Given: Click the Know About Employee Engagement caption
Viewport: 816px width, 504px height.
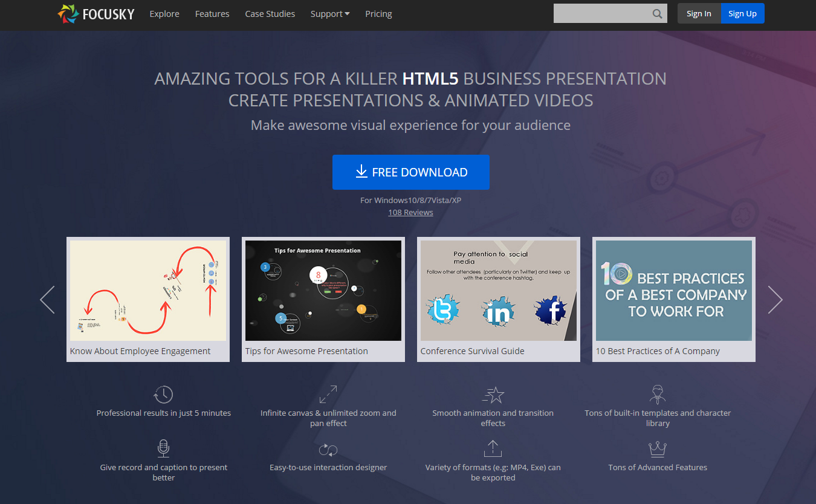Looking at the screenshot, I should [x=140, y=351].
